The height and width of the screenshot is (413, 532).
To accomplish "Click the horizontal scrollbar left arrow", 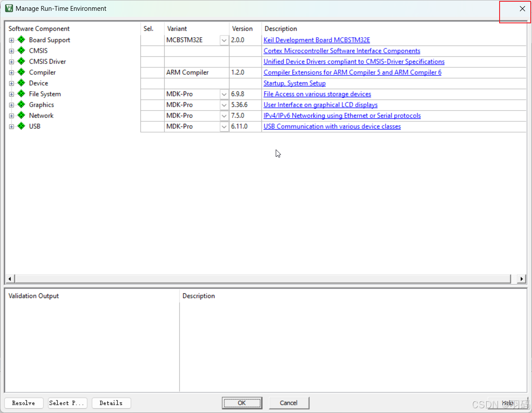I will click(10, 279).
